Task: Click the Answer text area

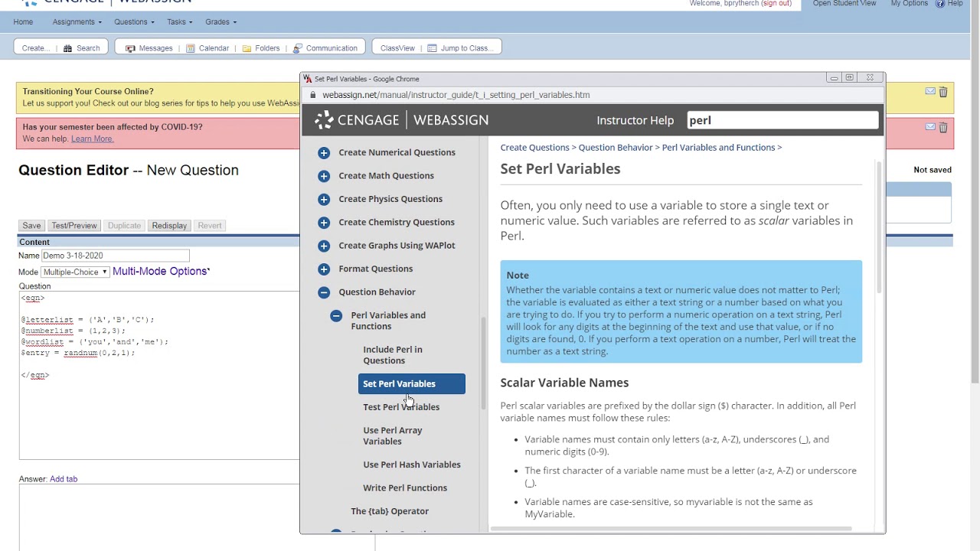Action: point(197,518)
